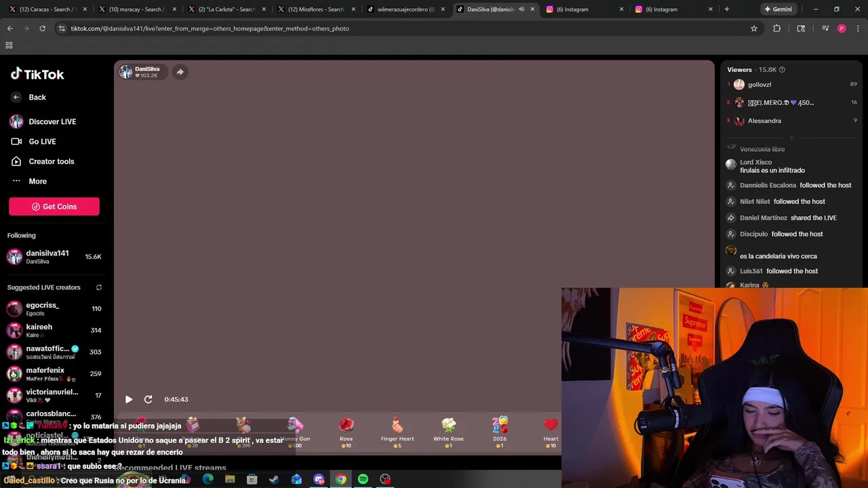Click the share arrow beside DaniSilva
Image resolution: width=868 pixels, height=488 pixels.
(180, 72)
